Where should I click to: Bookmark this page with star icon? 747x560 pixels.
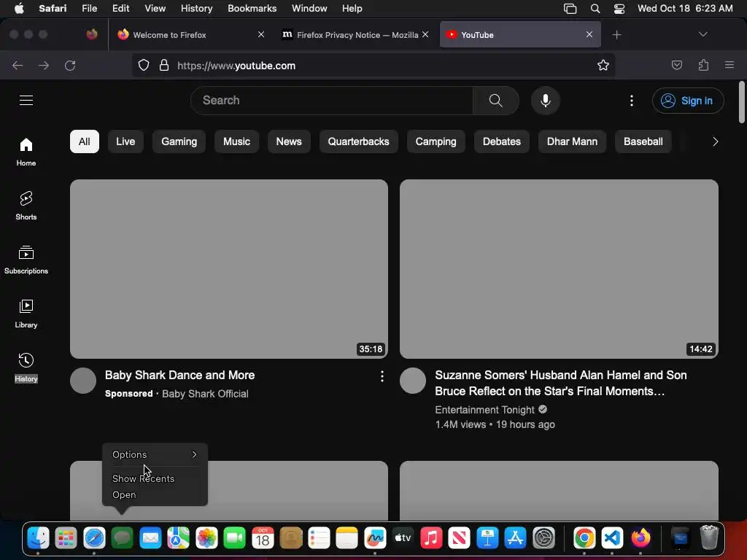pyautogui.click(x=603, y=65)
